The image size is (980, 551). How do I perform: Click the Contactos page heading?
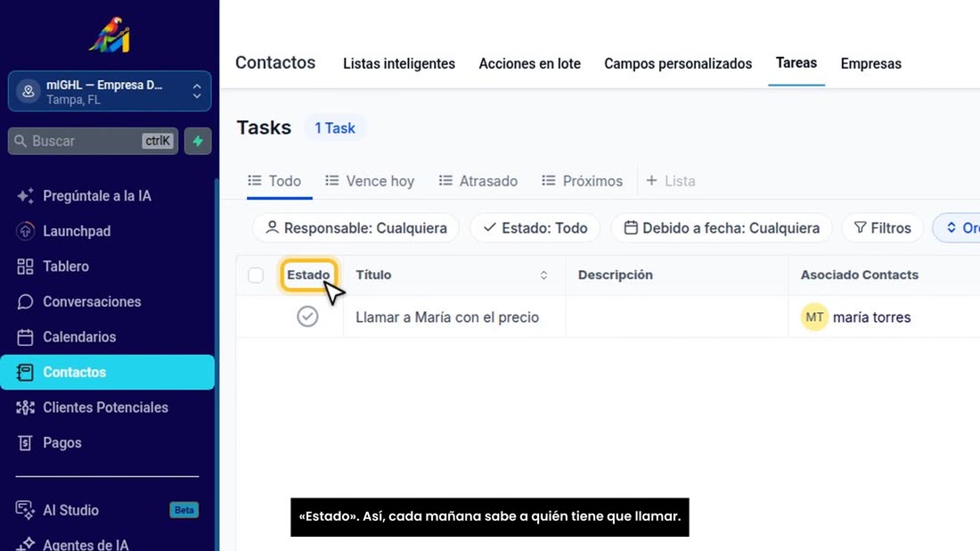pos(275,62)
